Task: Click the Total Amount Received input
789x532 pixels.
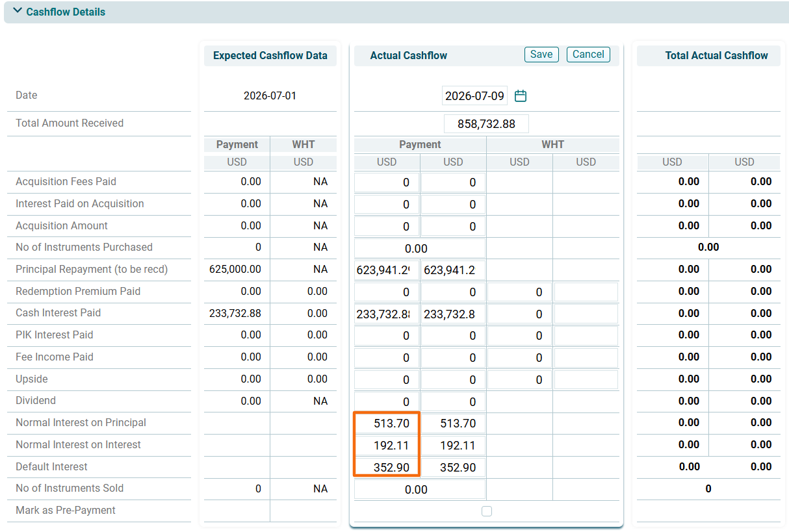Action: click(x=486, y=123)
